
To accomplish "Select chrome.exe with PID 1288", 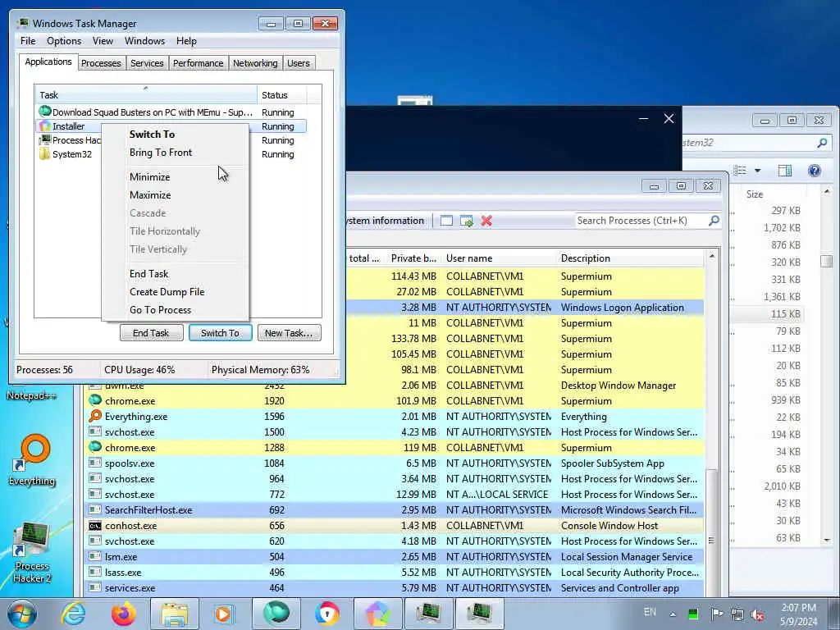I will 395,448.
